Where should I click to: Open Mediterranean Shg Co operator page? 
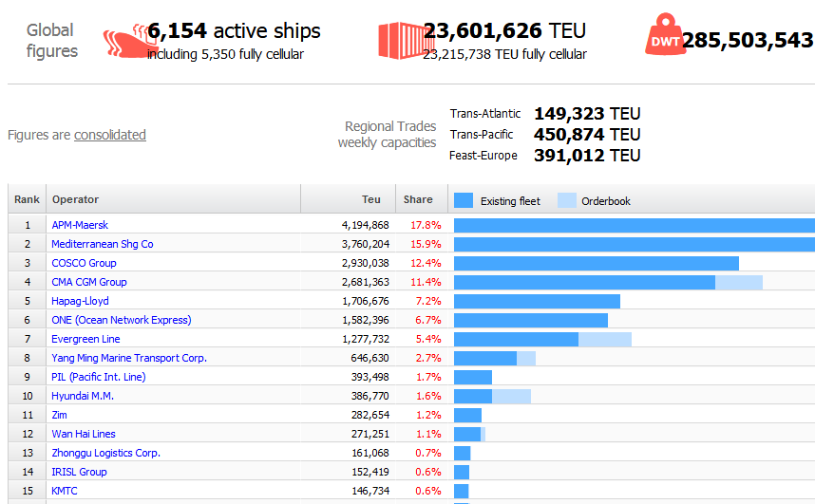click(x=103, y=244)
